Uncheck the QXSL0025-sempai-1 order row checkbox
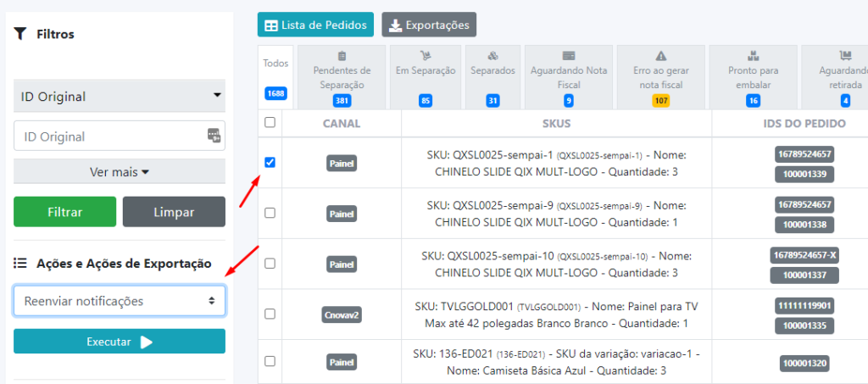Viewport: 868px width, 384px height. pyautogui.click(x=270, y=163)
